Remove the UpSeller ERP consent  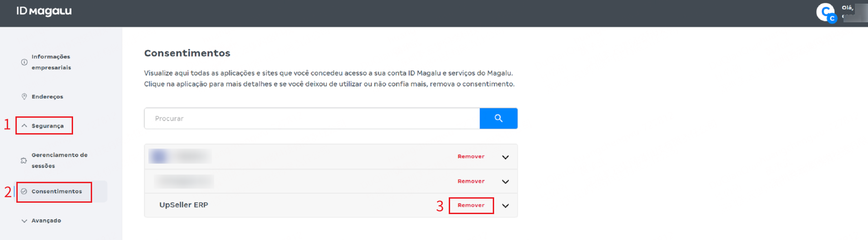tap(471, 205)
